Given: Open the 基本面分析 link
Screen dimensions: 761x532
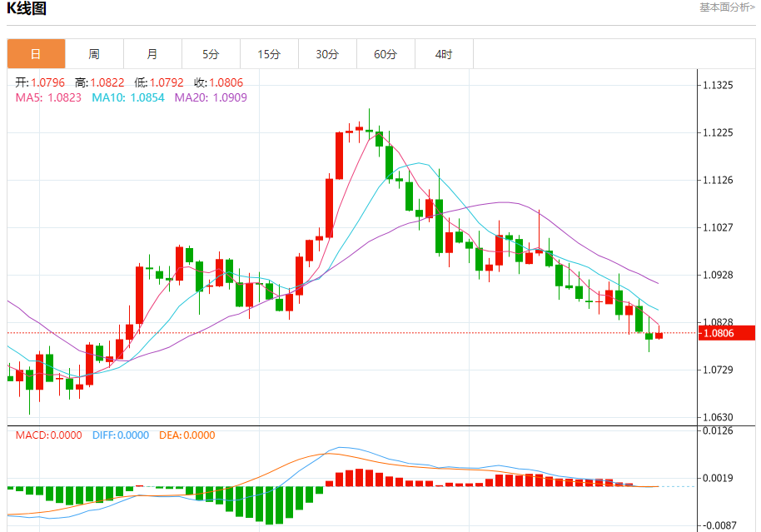Looking at the screenshot, I should [x=727, y=7].
